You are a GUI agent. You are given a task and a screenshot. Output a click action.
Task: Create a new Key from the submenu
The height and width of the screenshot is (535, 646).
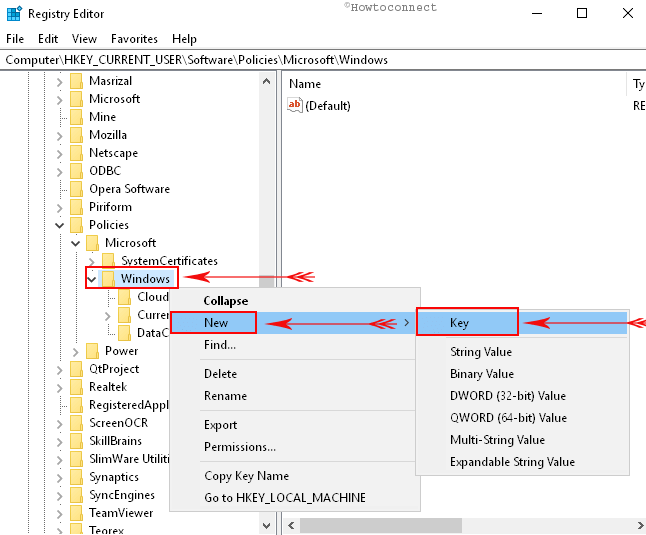point(522,322)
